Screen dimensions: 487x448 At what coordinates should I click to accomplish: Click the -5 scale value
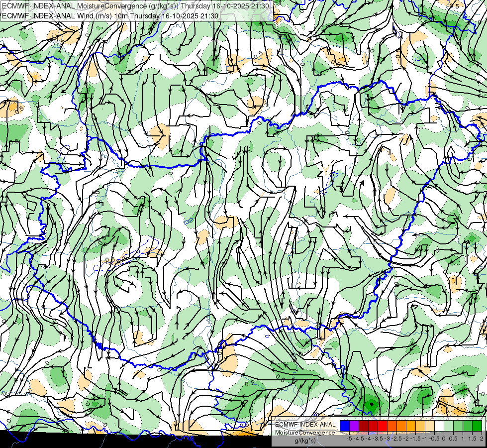349,439
